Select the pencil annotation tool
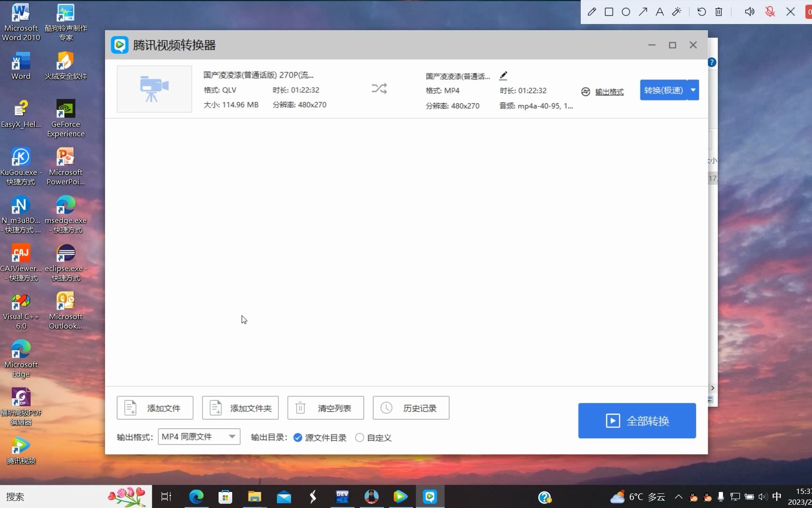 click(592, 12)
